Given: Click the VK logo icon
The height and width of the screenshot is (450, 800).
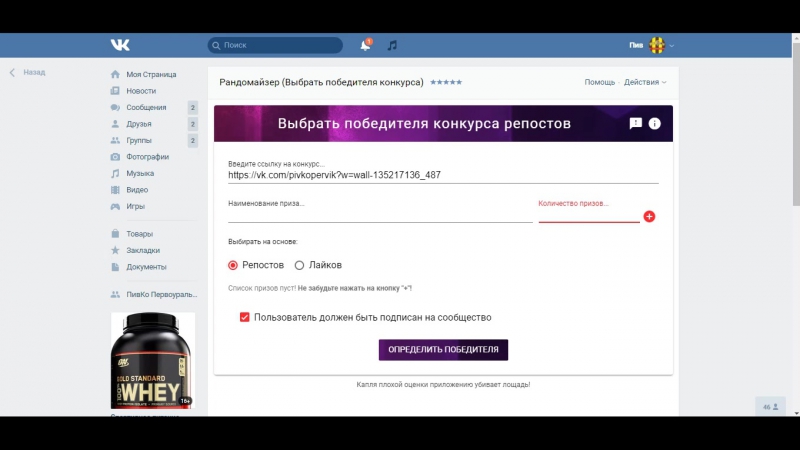Looking at the screenshot, I should (x=120, y=45).
